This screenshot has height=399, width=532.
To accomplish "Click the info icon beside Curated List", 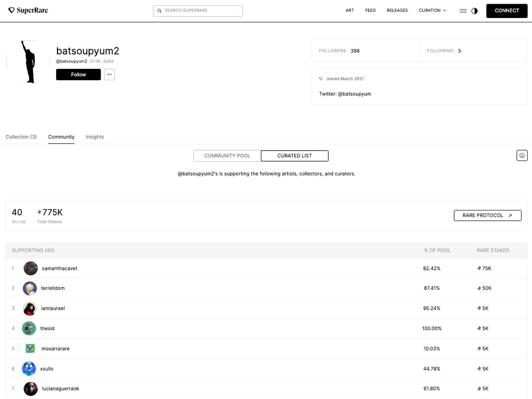I will 522,155.
